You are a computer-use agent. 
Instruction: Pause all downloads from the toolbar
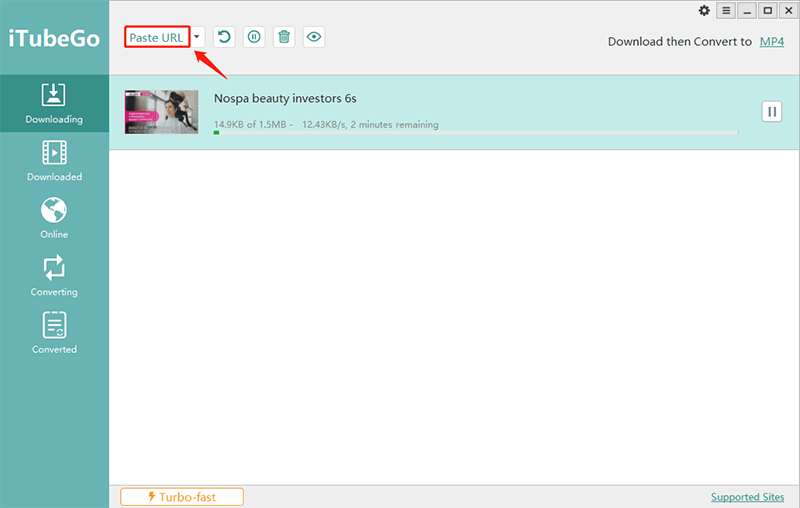(254, 37)
